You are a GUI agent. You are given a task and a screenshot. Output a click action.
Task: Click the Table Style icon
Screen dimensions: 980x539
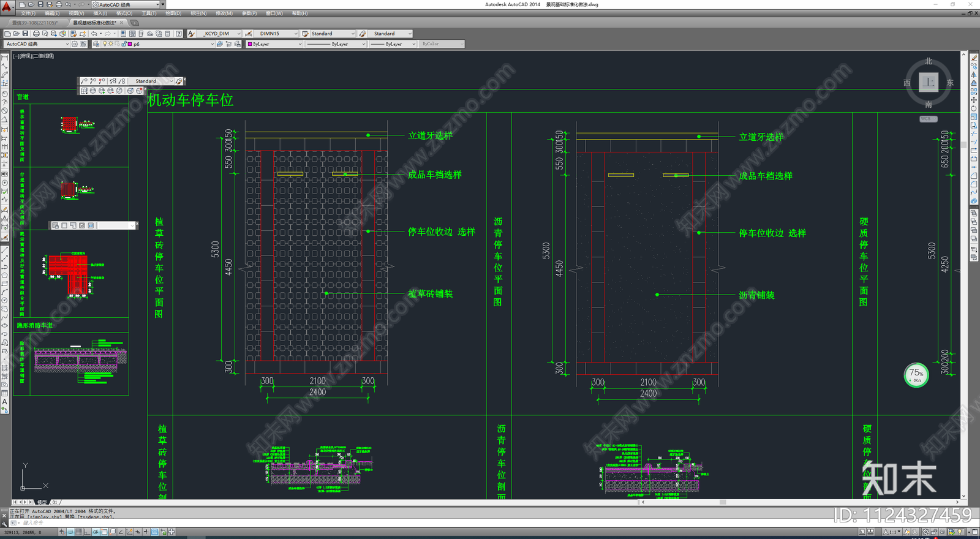point(305,34)
